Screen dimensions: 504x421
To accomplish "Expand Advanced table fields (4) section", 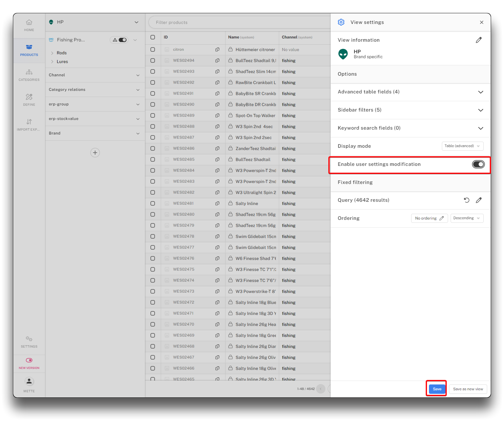I will click(x=480, y=92).
